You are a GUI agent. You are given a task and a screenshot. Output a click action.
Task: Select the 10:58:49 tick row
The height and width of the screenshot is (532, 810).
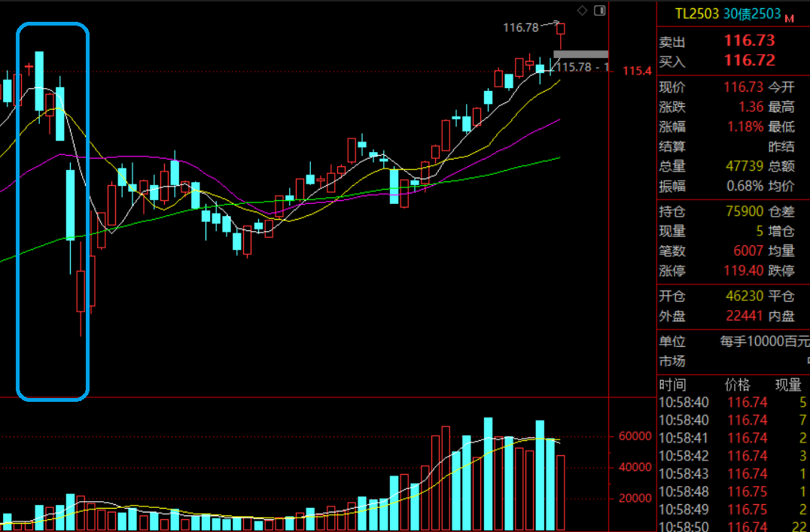pos(733,509)
